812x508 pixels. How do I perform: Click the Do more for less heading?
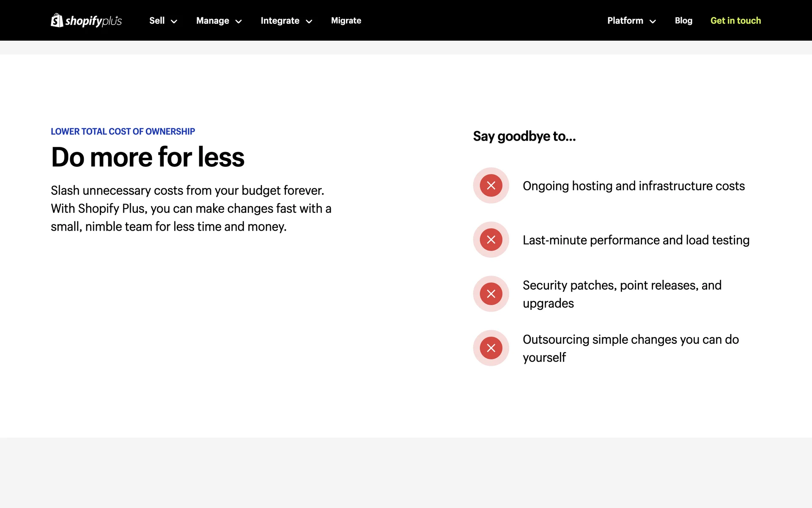pyautogui.click(x=148, y=157)
